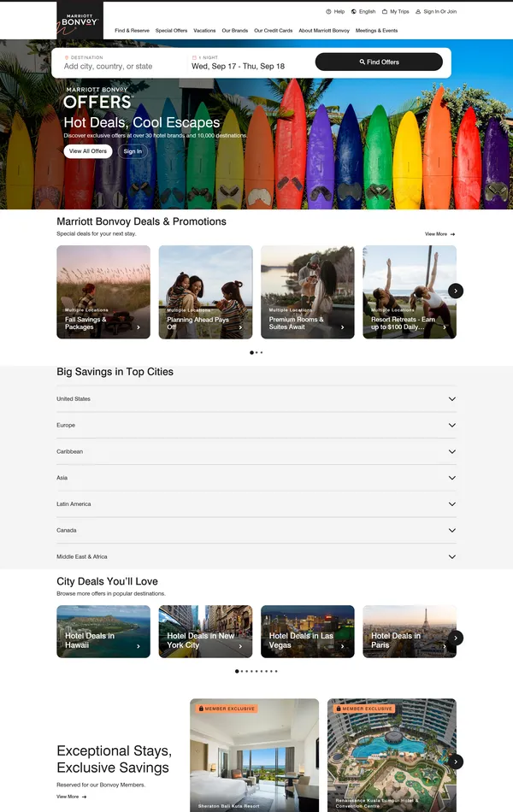
Task: Click View More beside Deals & Promotions
Action: point(439,233)
